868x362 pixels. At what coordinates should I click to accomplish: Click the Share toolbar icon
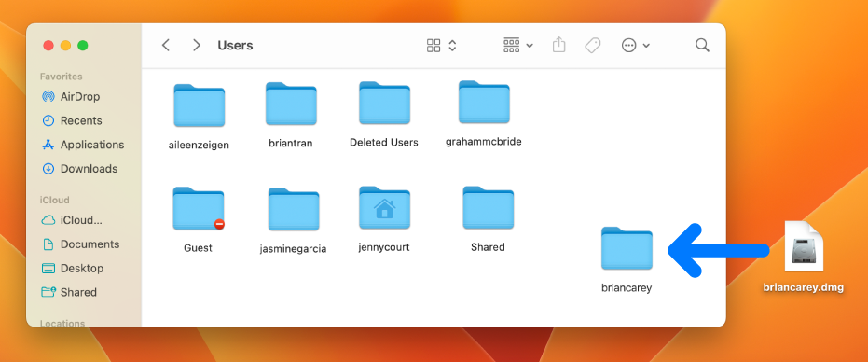click(559, 45)
